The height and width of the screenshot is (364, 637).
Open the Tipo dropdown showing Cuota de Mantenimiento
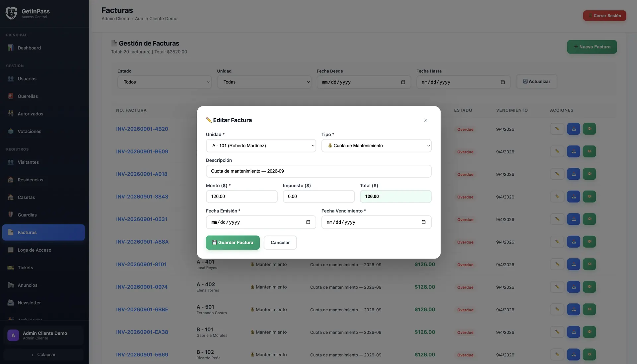(x=376, y=146)
